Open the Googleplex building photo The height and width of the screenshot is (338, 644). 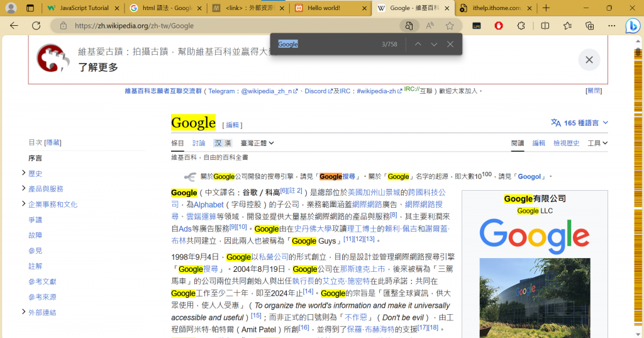535,298
